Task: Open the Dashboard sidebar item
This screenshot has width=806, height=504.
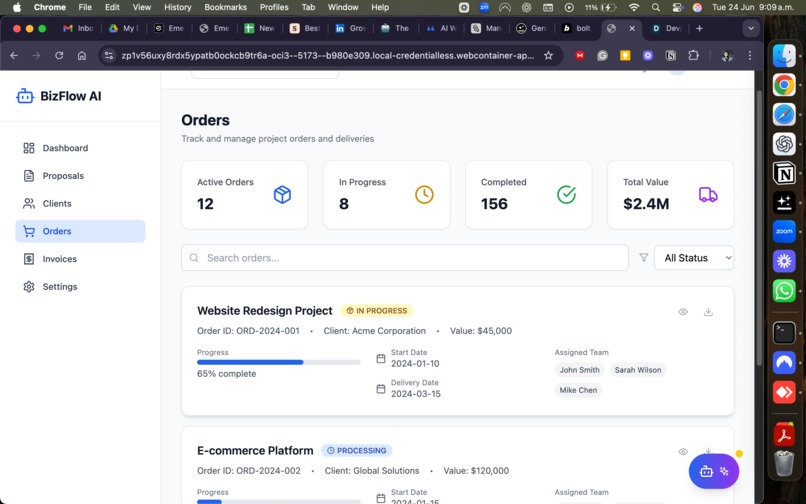Action: 80,148
